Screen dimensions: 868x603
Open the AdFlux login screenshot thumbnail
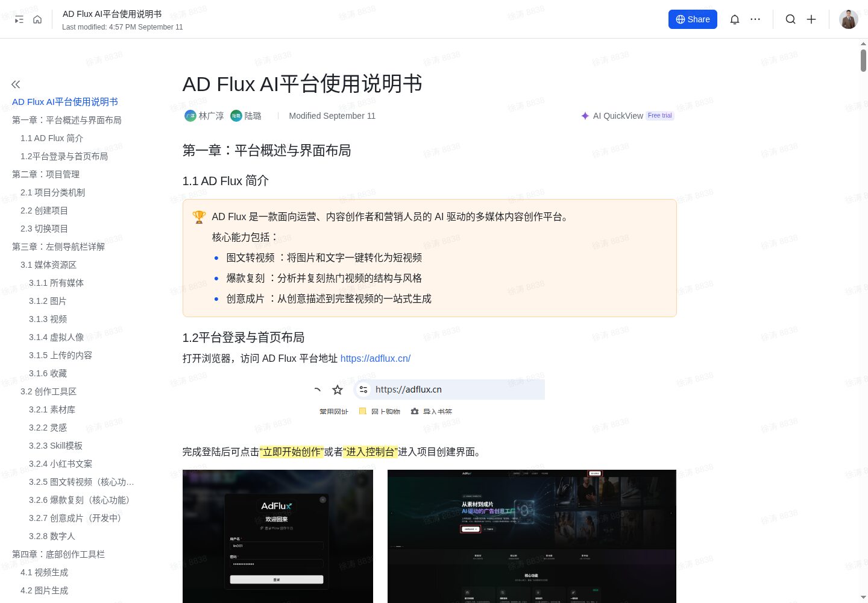point(278,536)
